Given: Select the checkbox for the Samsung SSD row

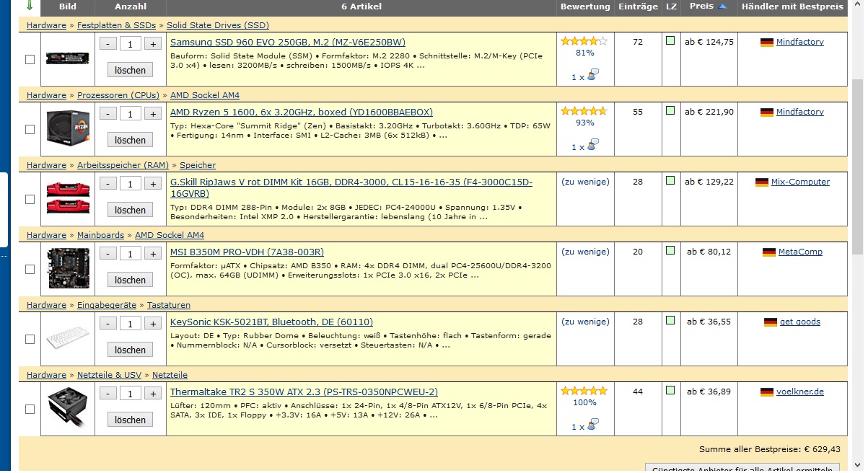Looking at the screenshot, I should [30, 59].
